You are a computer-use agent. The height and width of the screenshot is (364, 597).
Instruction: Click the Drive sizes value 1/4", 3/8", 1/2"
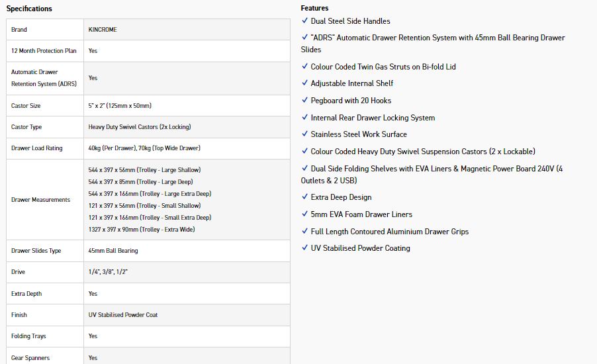pyautogui.click(x=108, y=272)
